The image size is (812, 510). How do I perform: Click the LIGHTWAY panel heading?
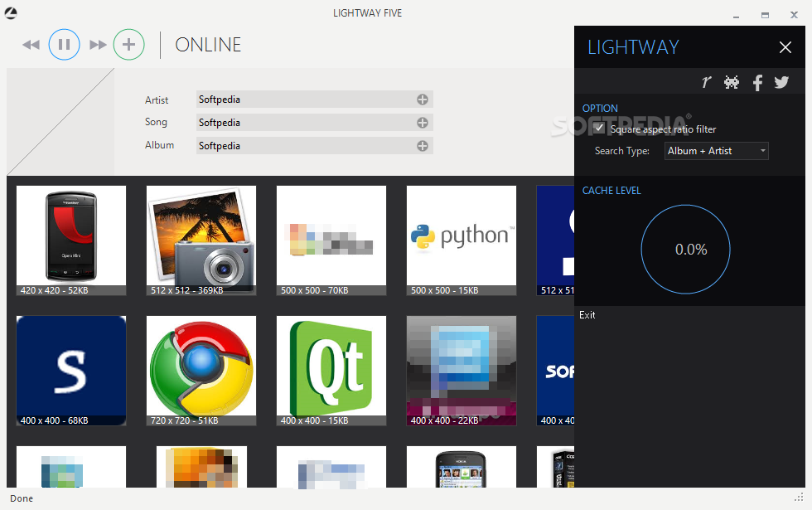pos(633,47)
